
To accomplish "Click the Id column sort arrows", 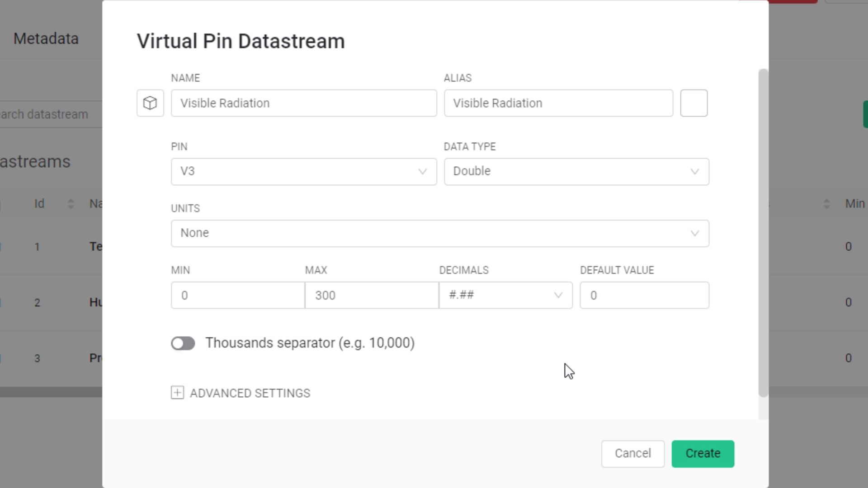I will pos(71,204).
